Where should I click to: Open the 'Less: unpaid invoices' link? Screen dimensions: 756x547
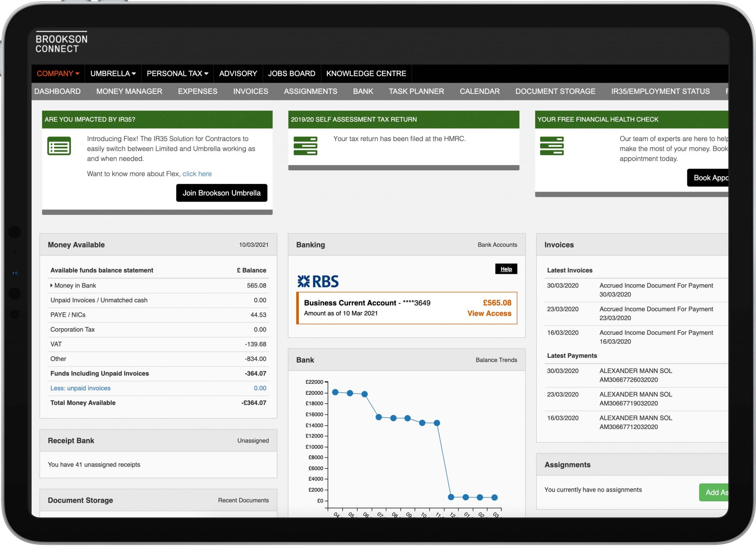pyautogui.click(x=80, y=388)
